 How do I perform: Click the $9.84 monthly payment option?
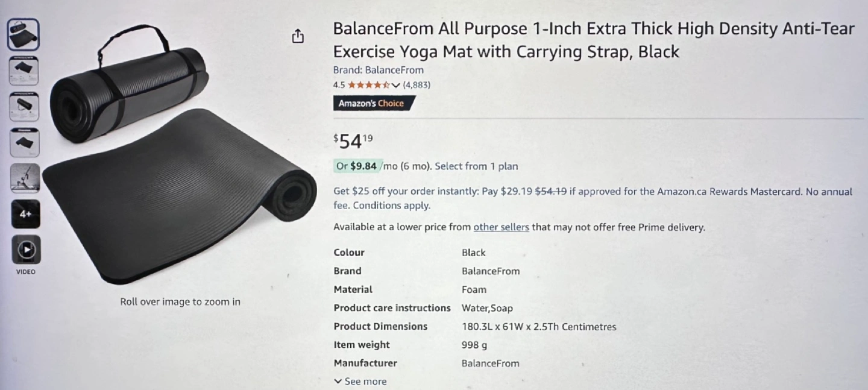coord(363,166)
